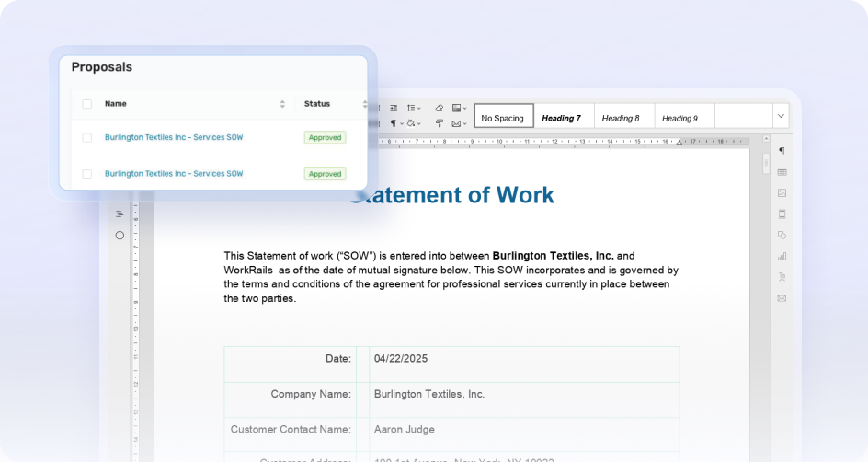This screenshot has height=462, width=868.
Task: Tick the select-all checkbox in Proposals header
Action: (87, 104)
